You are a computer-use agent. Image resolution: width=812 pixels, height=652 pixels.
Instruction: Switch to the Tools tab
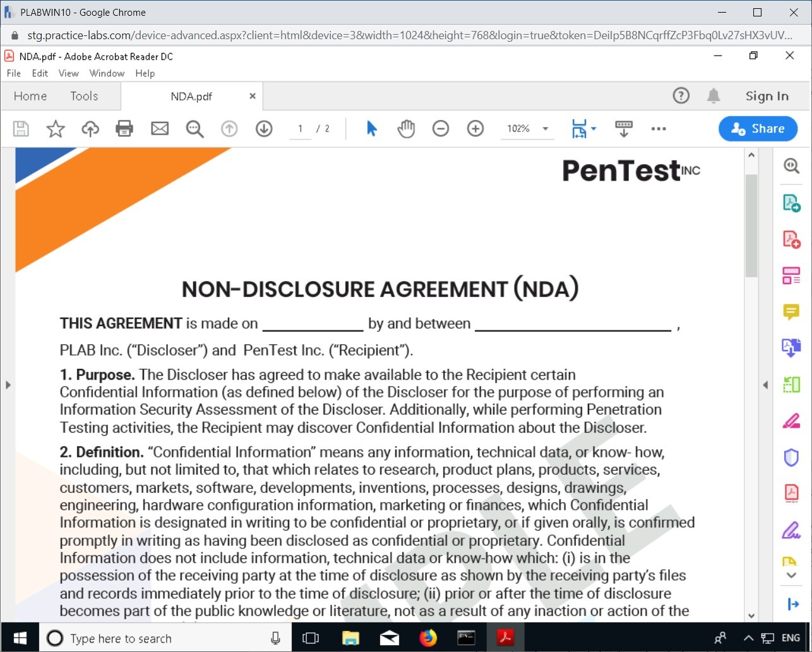(x=84, y=96)
